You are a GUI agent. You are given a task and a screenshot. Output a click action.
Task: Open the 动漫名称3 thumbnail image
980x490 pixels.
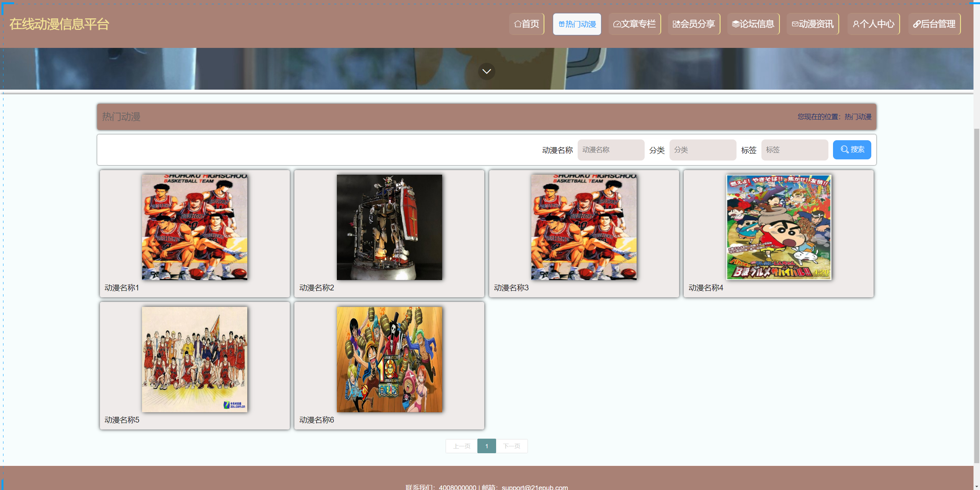[x=584, y=227]
